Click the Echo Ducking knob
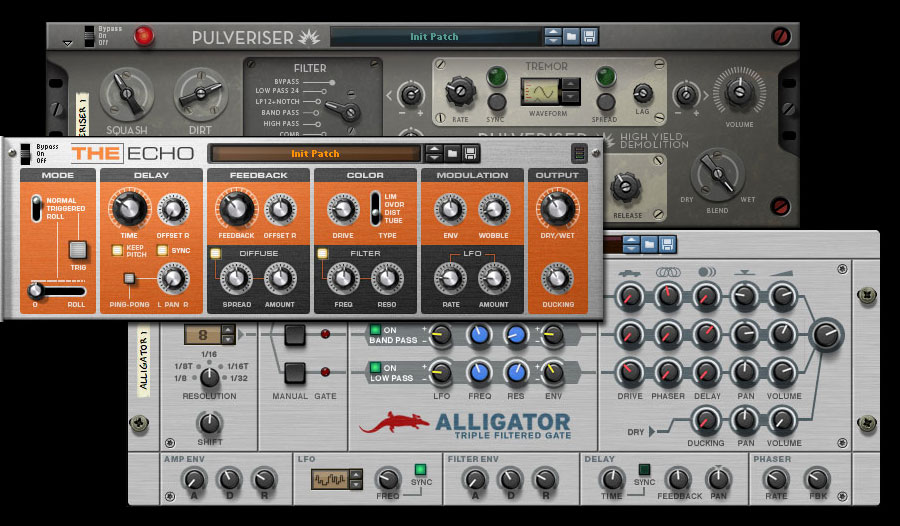The height and width of the screenshot is (526, 900). (557, 279)
